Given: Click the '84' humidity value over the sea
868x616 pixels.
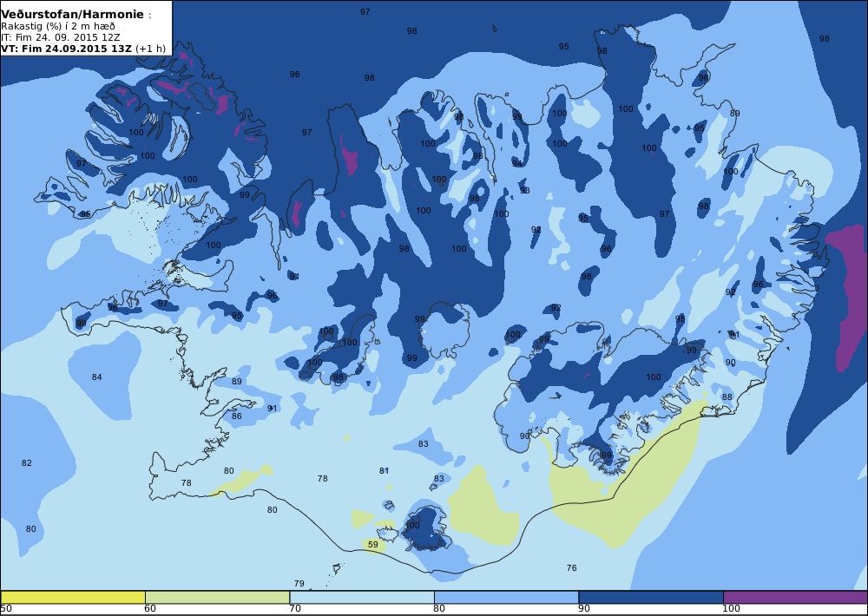Looking at the screenshot, I should (x=97, y=377).
